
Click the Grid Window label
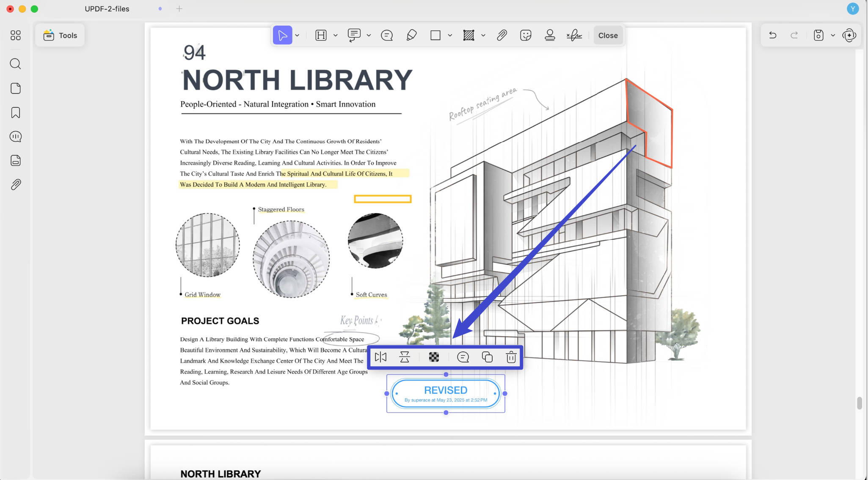[x=202, y=295]
